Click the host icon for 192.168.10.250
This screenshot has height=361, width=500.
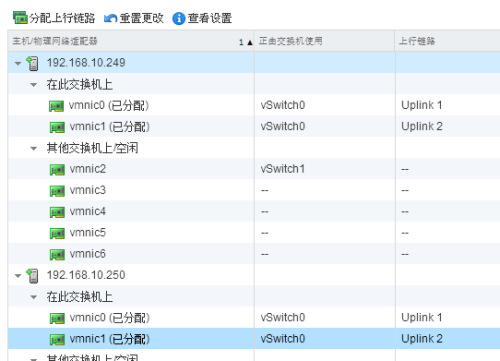click(32, 276)
